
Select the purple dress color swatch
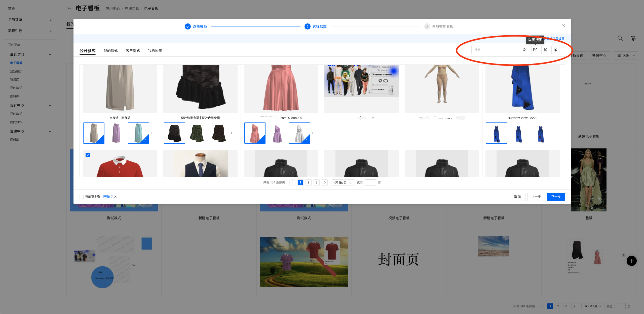pyautogui.click(x=277, y=133)
